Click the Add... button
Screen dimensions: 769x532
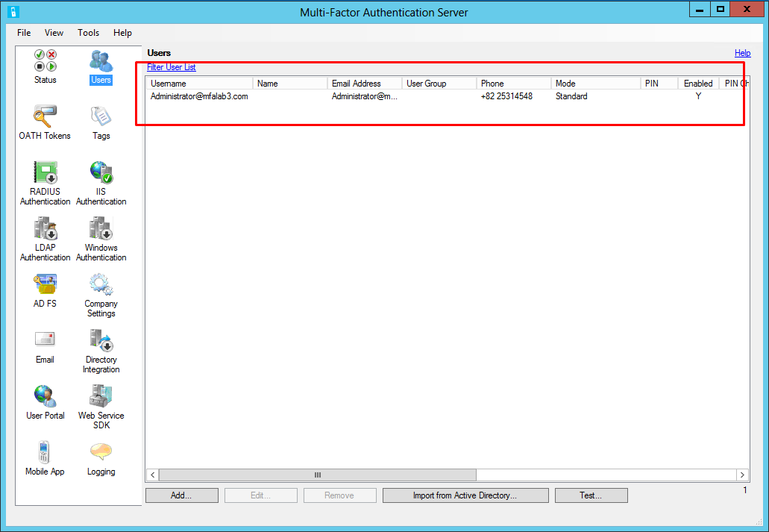click(x=181, y=495)
